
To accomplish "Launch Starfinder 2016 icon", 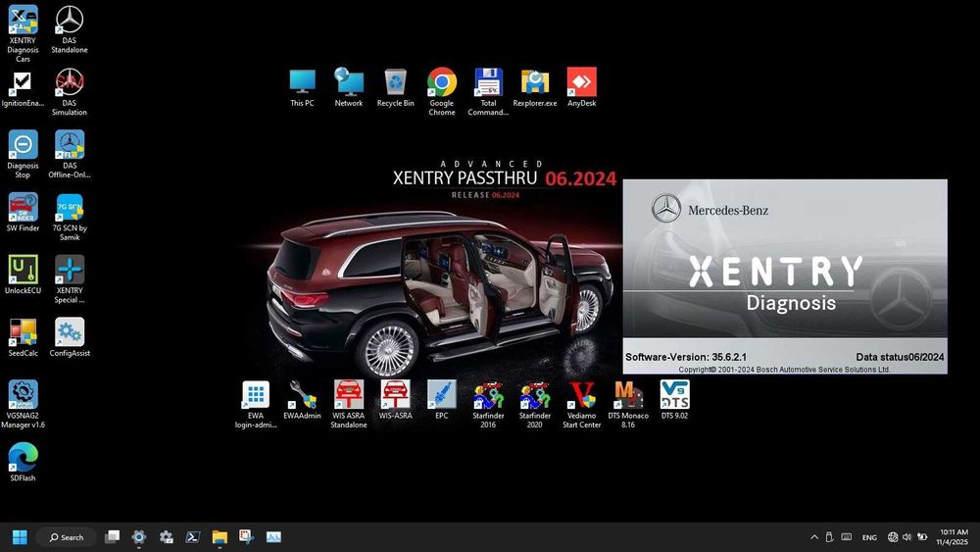I will 488,405.
